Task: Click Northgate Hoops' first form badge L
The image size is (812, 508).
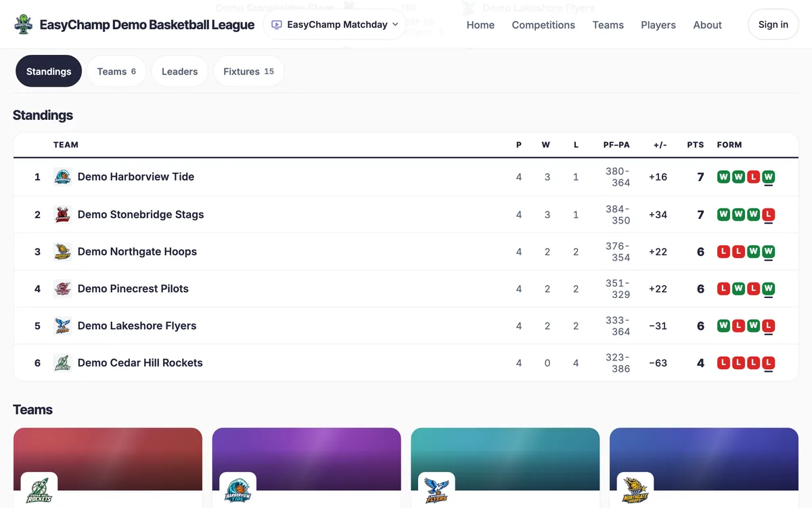Action: (723, 251)
